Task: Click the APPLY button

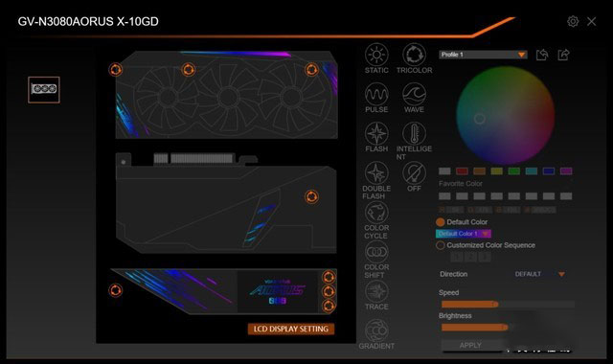Action: (x=470, y=345)
